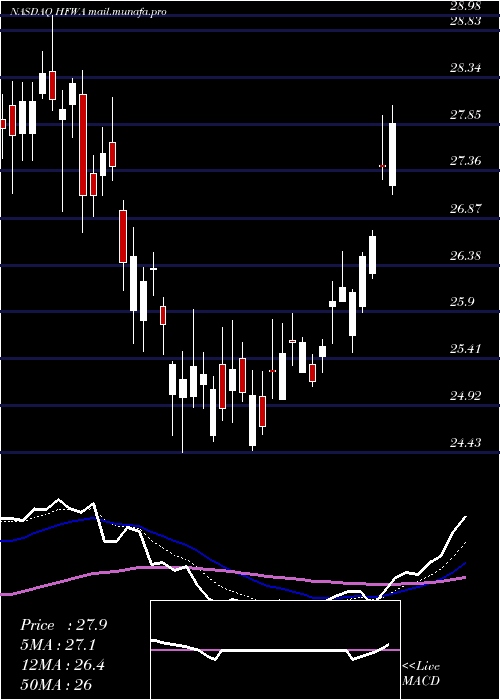Click the white MACD line inside MACD box
Viewport: 500px width, 700px height.
(270, 650)
